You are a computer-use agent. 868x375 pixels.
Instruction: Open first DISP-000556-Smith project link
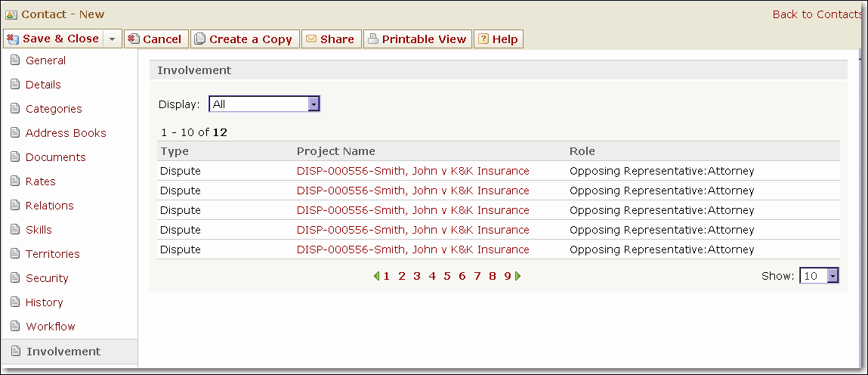413,171
